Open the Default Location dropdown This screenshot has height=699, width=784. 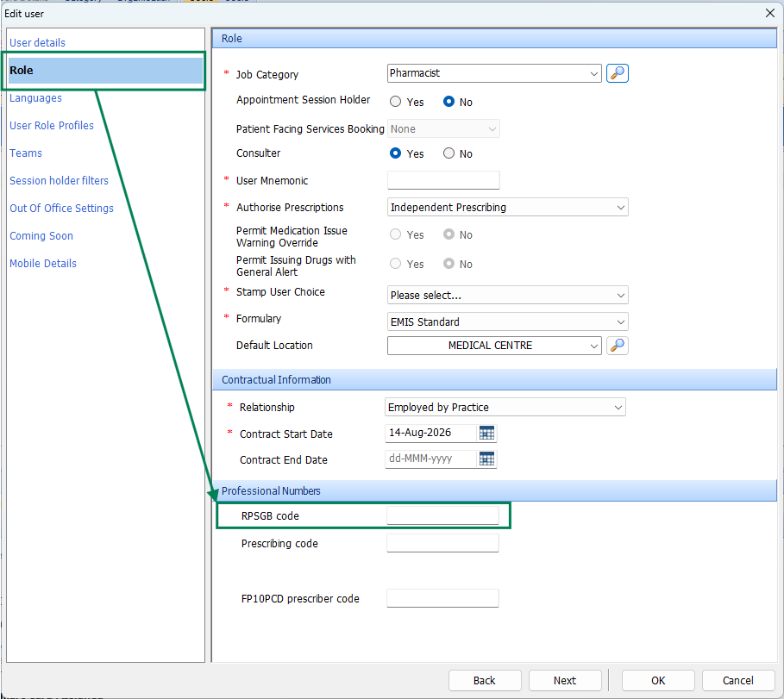[x=593, y=346]
